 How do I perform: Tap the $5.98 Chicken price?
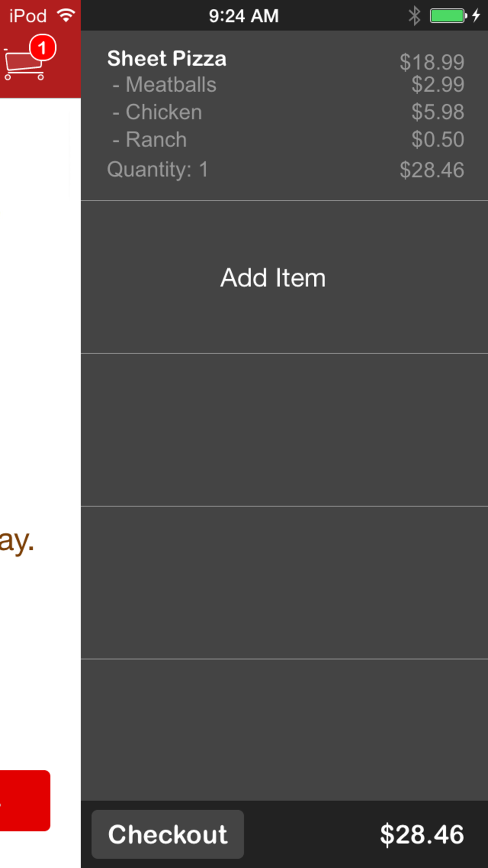(437, 112)
